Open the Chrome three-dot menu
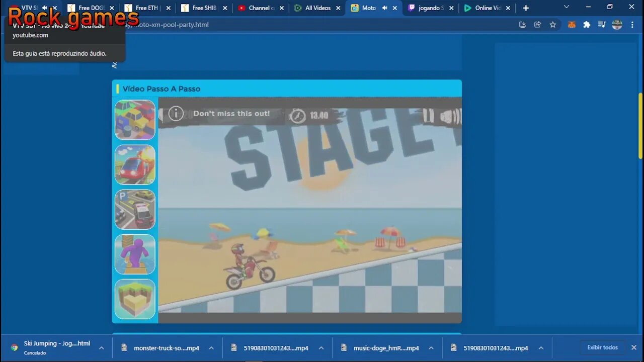 [x=632, y=25]
